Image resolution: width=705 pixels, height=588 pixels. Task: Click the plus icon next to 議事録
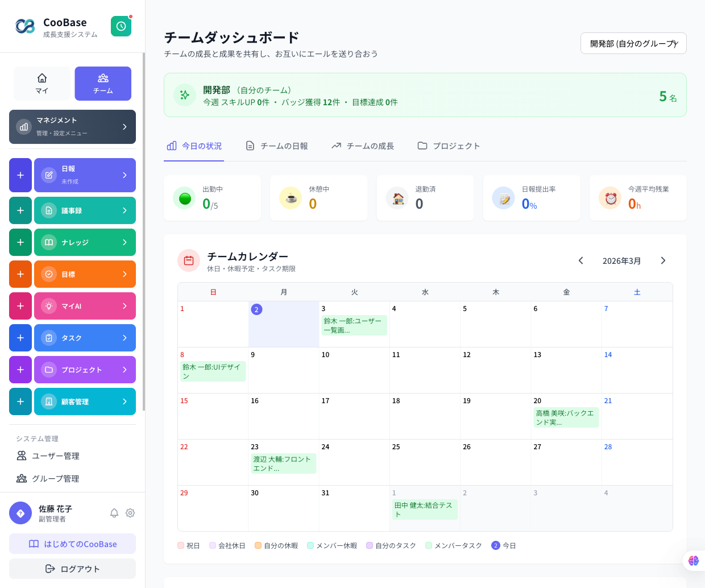pyautogui.click(x=20, y=210)
